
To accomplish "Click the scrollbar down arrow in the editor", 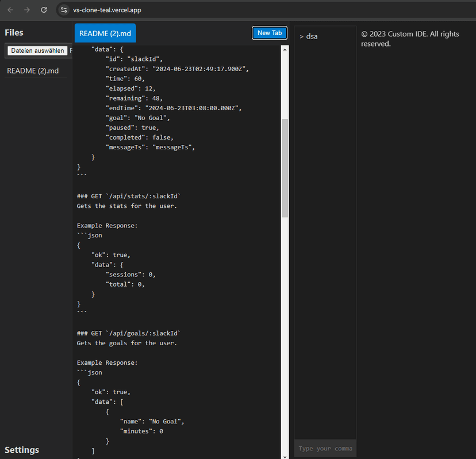I will (285, 457).
